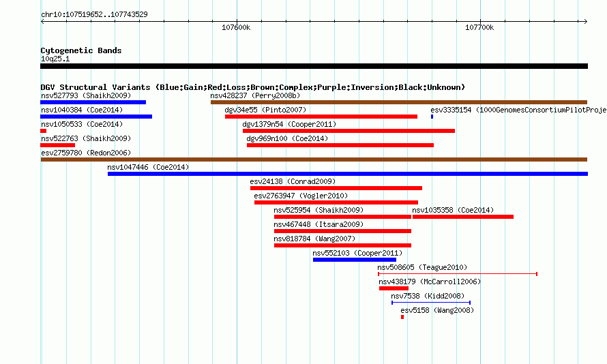
Task: Click the 107700k ruler label
Action: coord(479,27)
